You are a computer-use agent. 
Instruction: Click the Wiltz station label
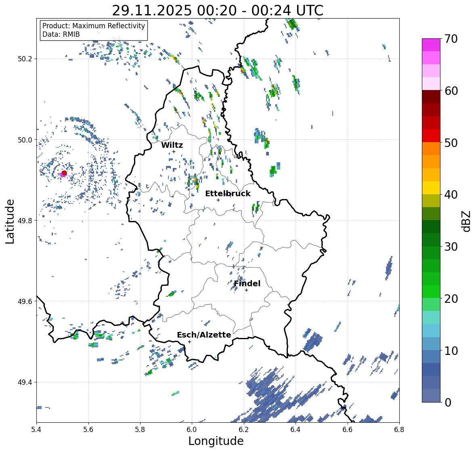pos(172,145)
